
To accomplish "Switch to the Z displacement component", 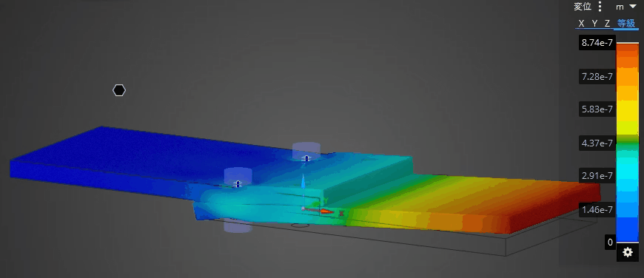I will [607, 24].
